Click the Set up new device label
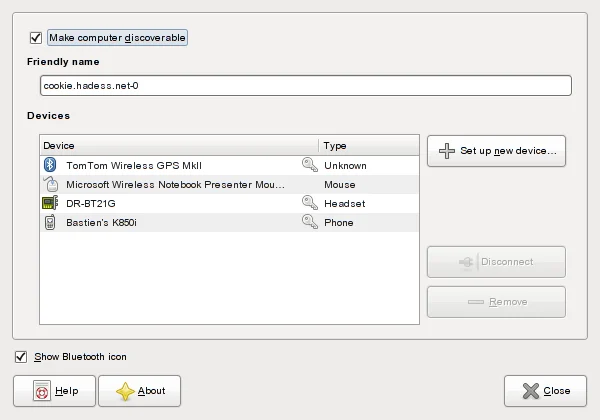Viewport: 600px width, 420px height. coord(509,151)
